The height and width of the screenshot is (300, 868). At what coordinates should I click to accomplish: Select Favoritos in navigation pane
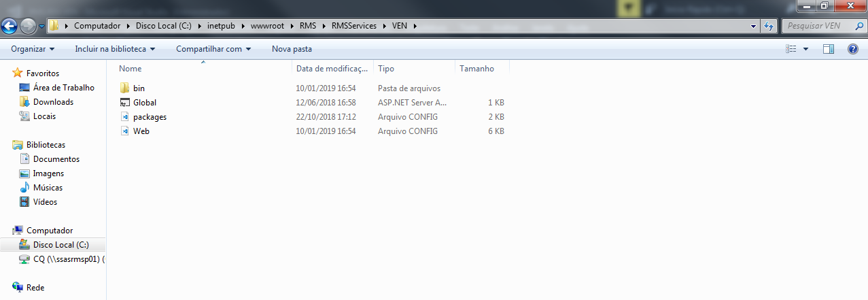coord(43,73)
